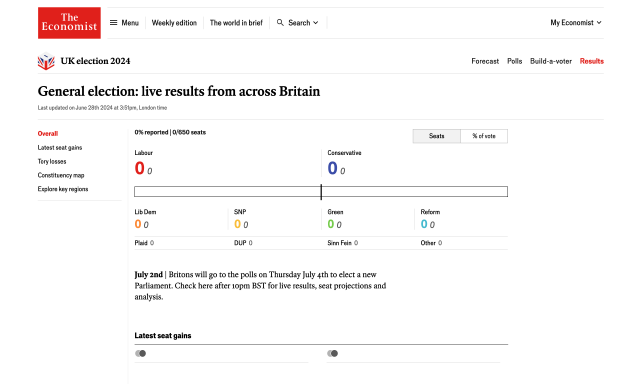This screenshot has width=640, height=384.
Task: Switch to % of vote view
Action: pyautogui.click(x=484, y=136)
